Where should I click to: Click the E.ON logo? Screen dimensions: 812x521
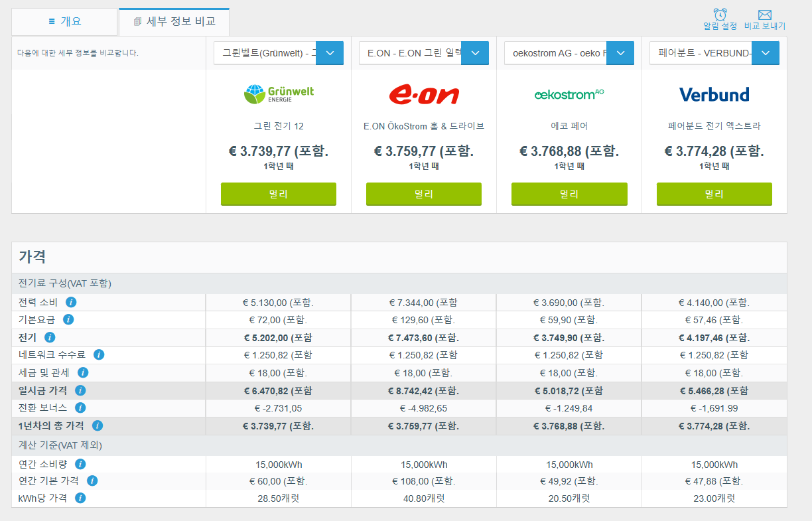click(424, 94)
